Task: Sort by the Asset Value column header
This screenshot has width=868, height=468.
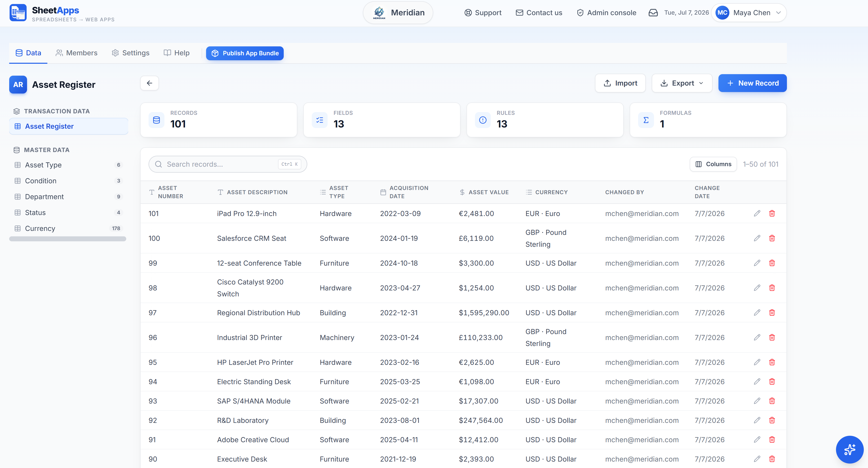Action: 484,192
